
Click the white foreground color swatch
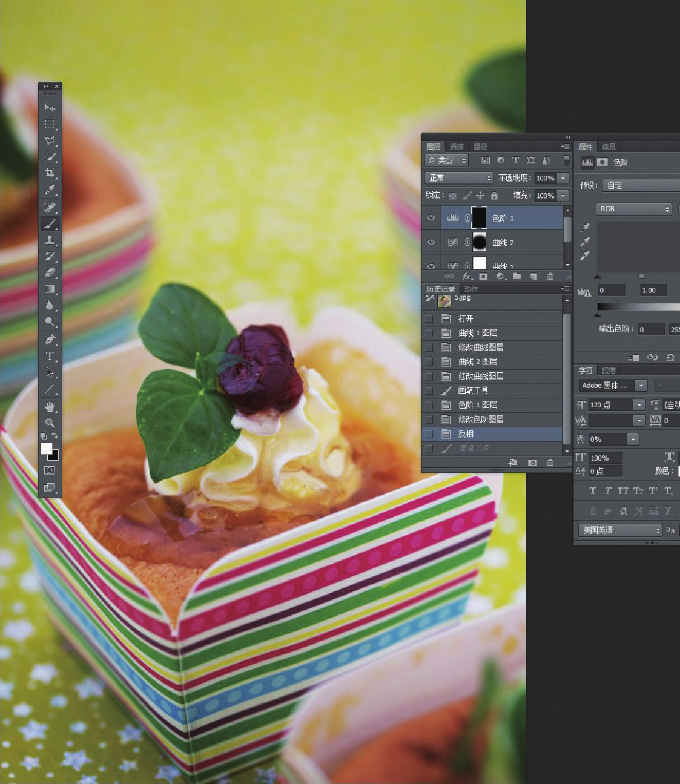coord(47,449)
